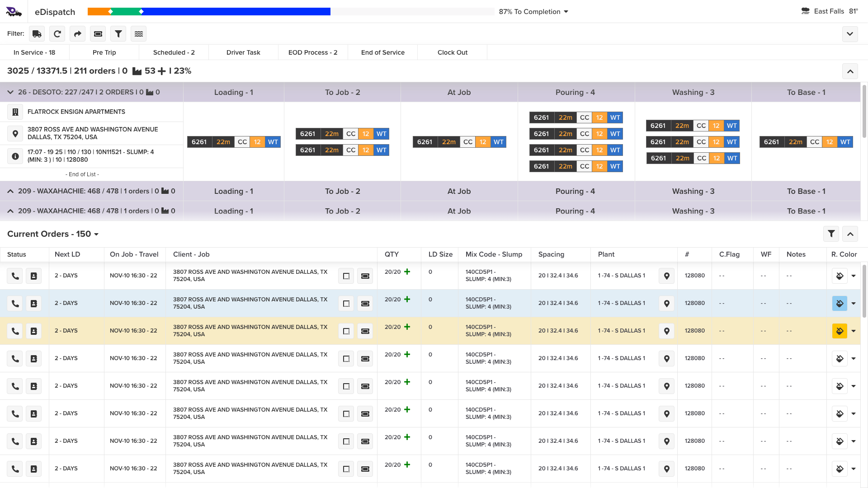Image resolution: width=868 pixels, height=488 pixels.
Task: Click the truck filter icon
Action: pos(37,34)
